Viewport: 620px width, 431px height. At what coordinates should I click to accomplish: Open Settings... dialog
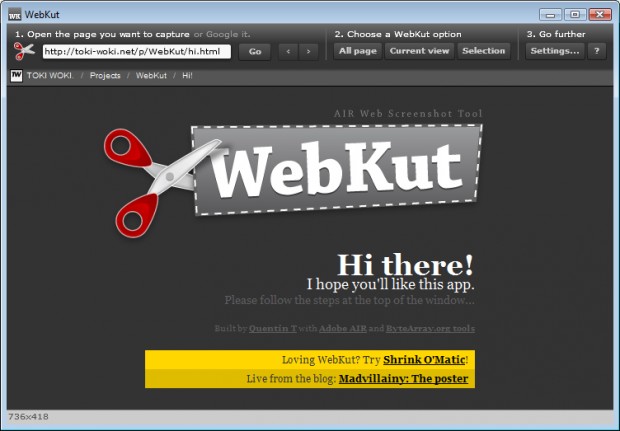click(555, 51)
